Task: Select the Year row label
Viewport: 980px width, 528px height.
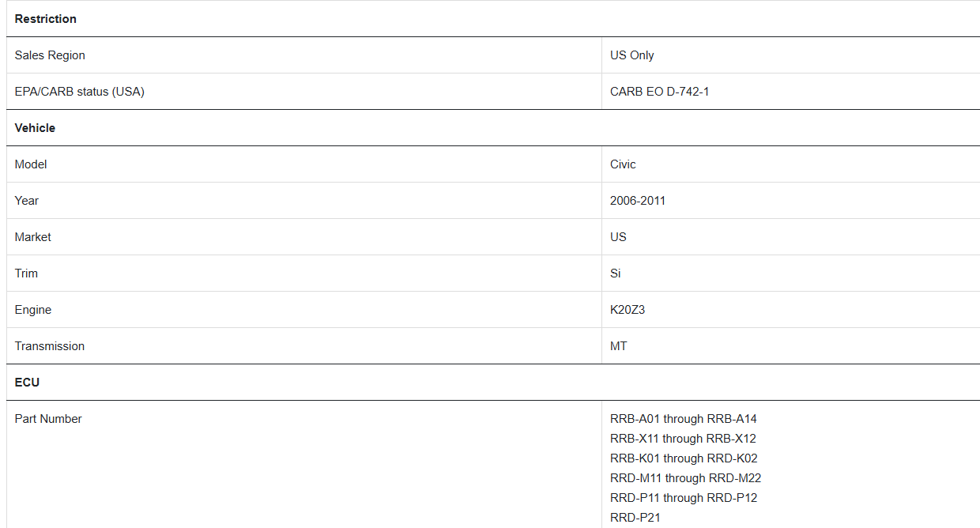Action: [x=27, y=201]
